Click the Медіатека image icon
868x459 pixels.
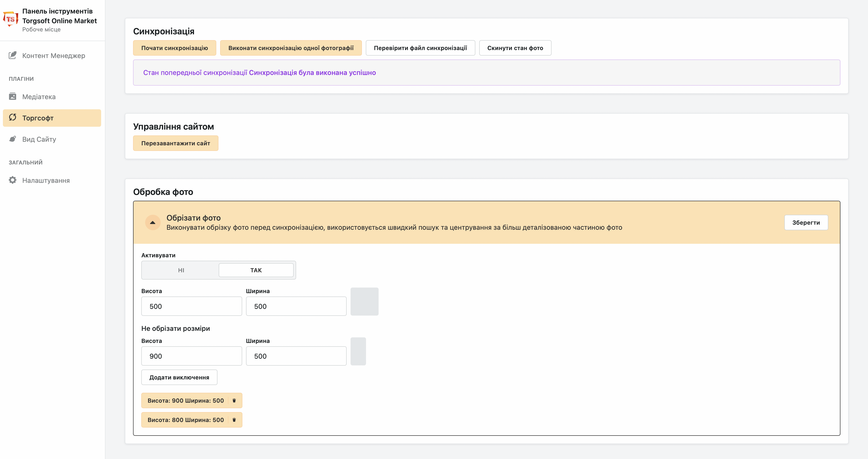[x=13, y=96]
